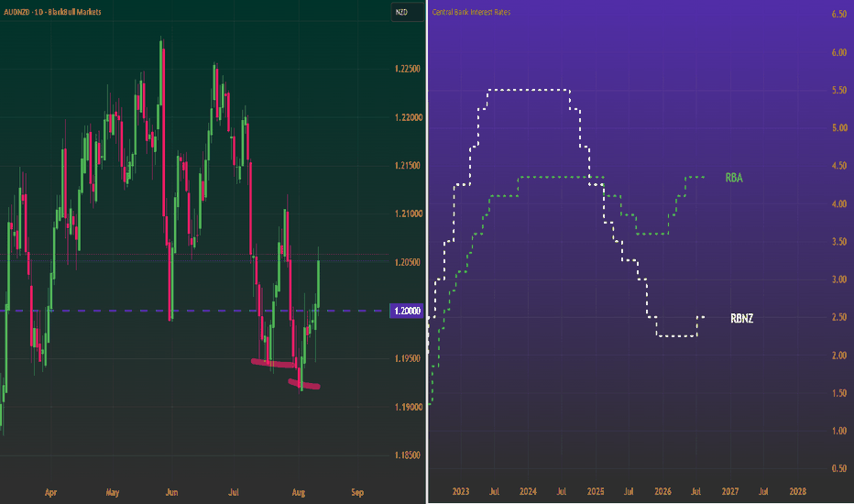Click the 2023 label on right time axis
Viewport: 854px width, 504px height.
point(460,491)
